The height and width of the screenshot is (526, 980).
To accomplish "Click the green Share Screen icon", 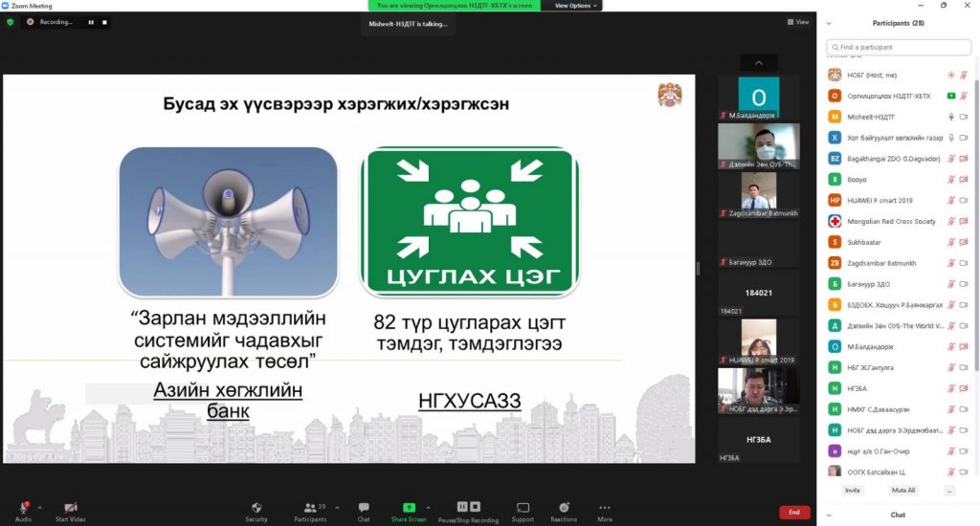I will pyautogui.click(x=409, y=508).
